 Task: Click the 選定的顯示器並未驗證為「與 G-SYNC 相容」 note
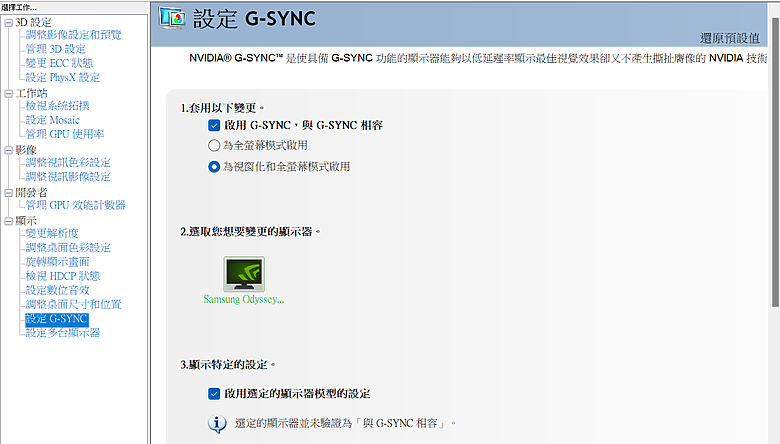tap(345, 423)
